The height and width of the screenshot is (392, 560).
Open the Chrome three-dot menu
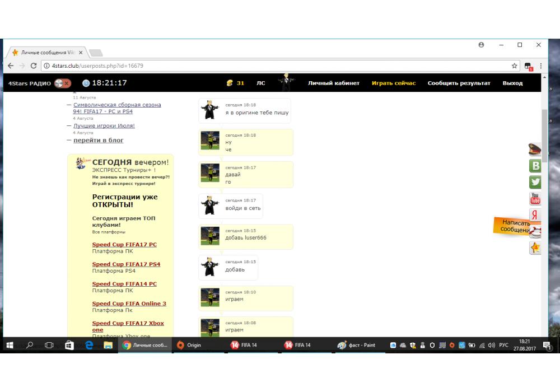tap(540, 66)
